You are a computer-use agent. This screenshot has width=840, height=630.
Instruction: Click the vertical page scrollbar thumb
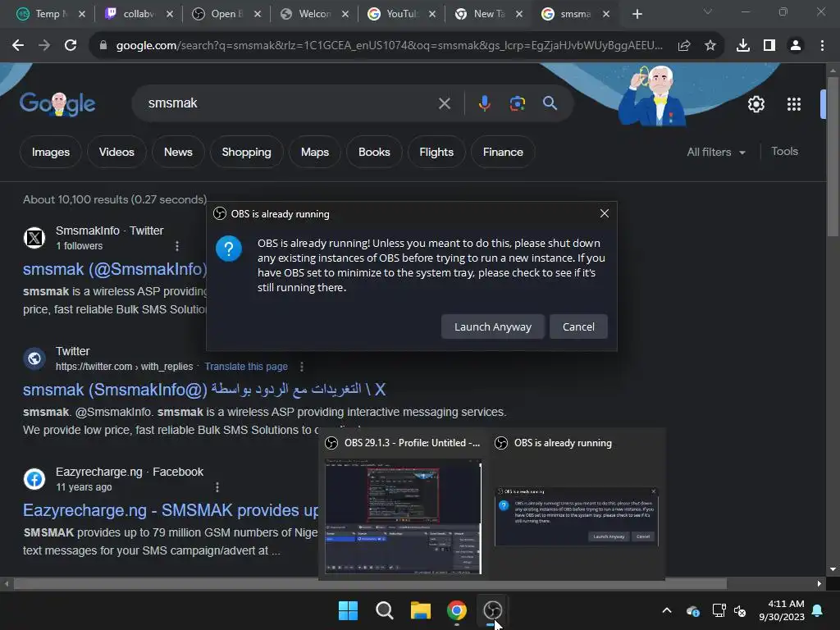(833, 155)
